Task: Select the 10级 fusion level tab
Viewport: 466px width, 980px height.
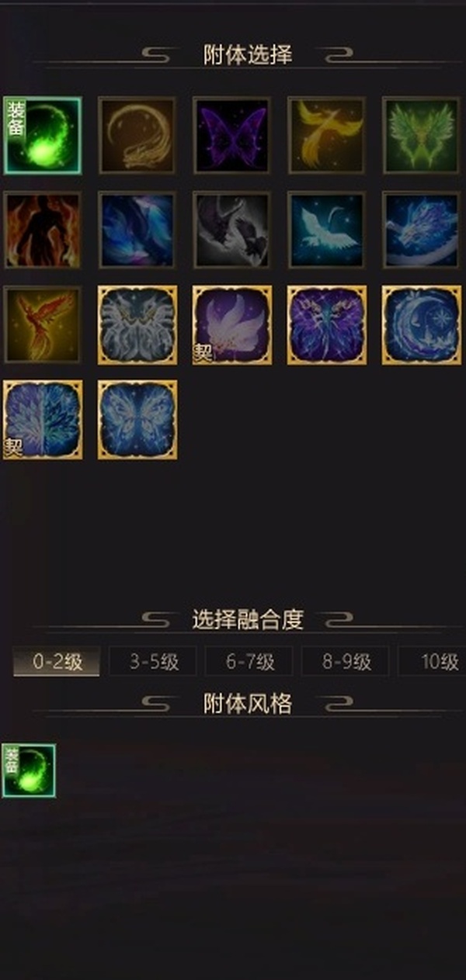Action: 433,661
